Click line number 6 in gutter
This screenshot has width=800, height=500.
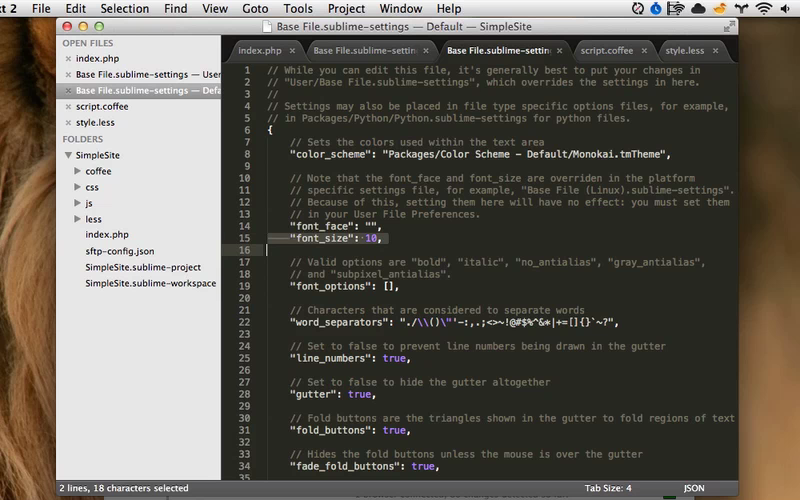pos(247,130)
